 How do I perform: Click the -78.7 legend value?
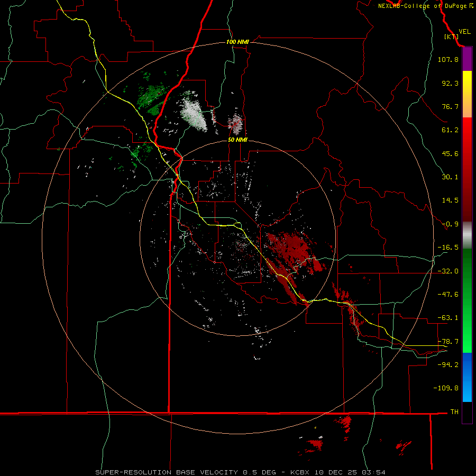[x=448, y=342]
